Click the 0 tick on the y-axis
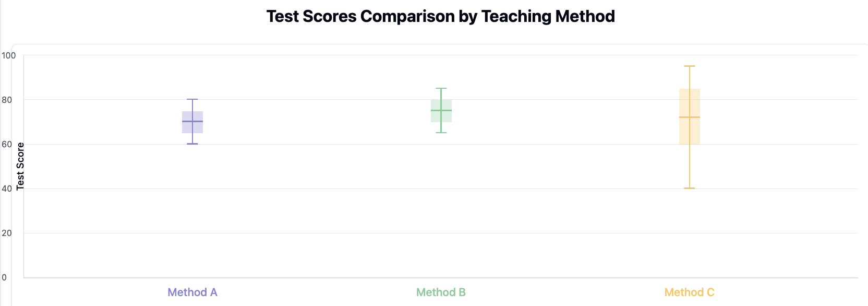 coord(4,277)
